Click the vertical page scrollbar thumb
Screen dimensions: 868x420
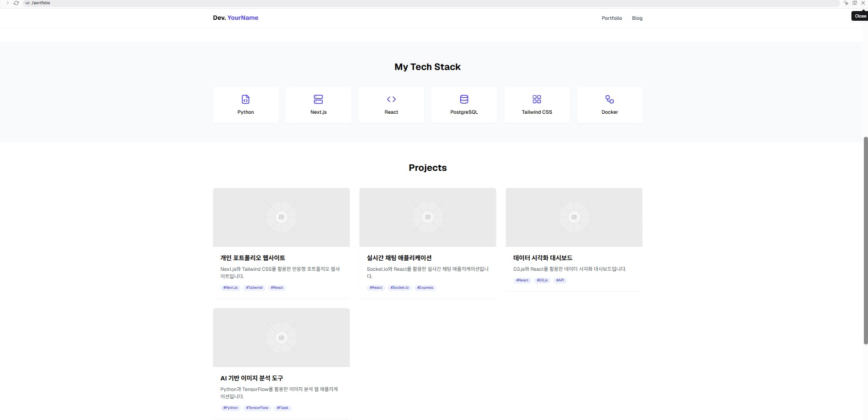coord(865,240)
